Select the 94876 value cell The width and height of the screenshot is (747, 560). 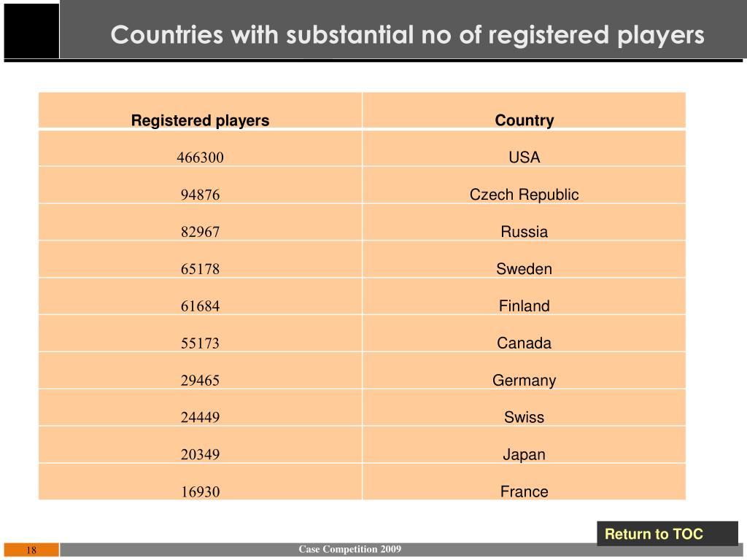tap(200, 195)
